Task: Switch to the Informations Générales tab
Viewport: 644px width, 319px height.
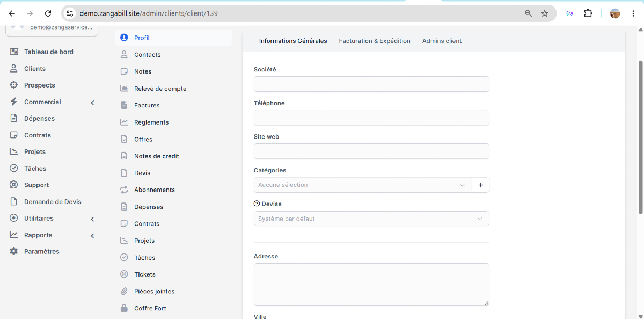Action: click(293, 41)
